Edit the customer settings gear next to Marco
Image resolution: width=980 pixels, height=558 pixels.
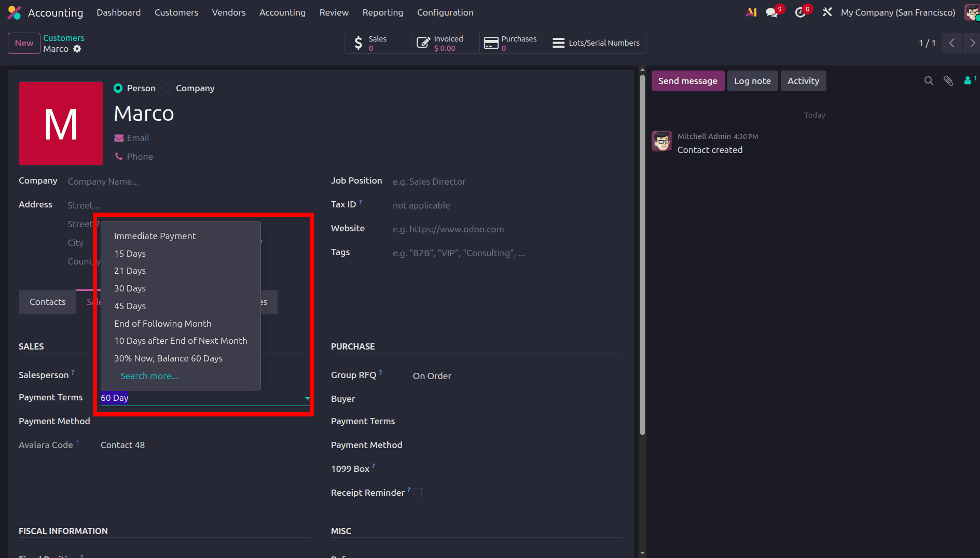coord(77,48)
